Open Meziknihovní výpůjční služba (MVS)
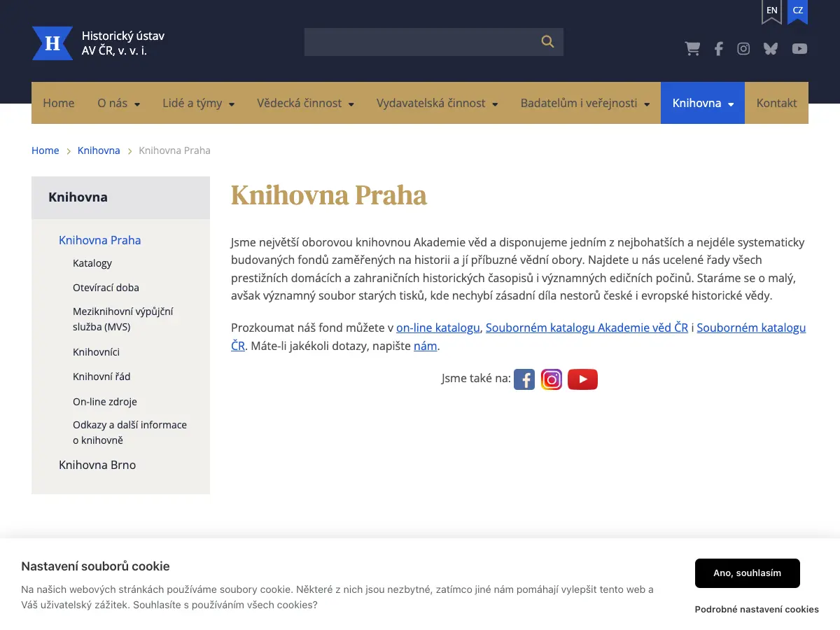This screenshot has width=840, height=630. click(123, 319)
